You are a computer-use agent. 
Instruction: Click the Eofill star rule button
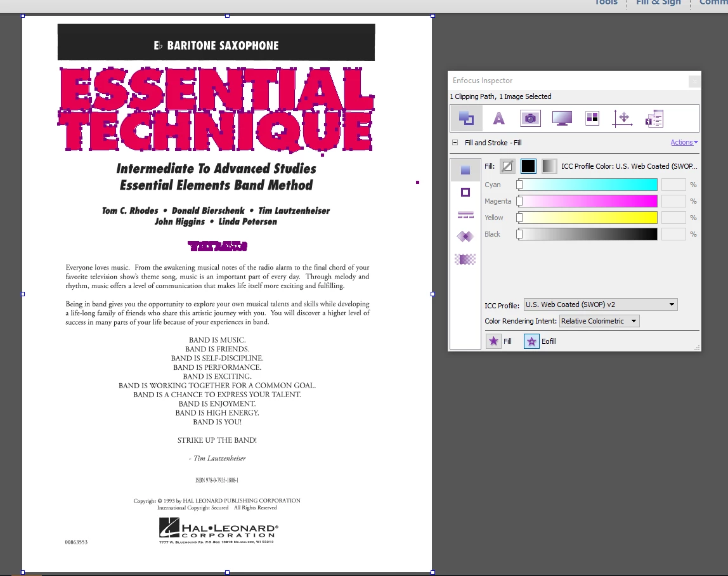(531, 341)
